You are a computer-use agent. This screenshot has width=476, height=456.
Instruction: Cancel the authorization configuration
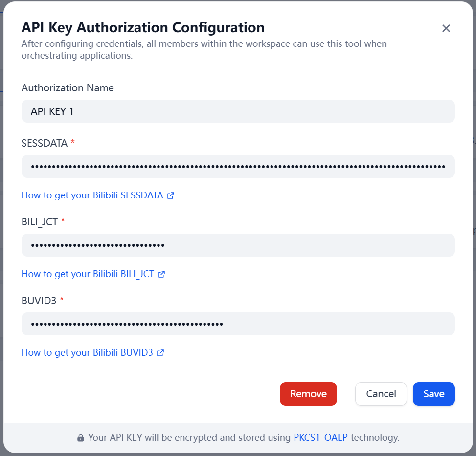[x=381, y=394]
